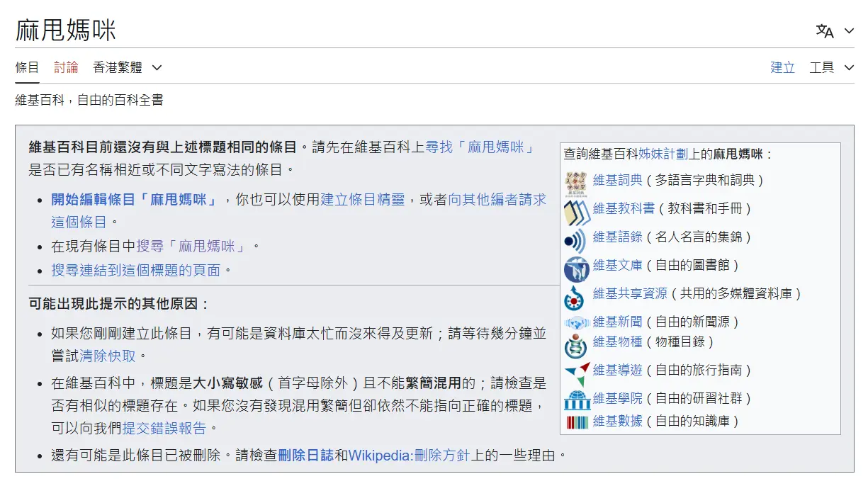
Task: Open the 尋找「麻甩媽咪」 link
Action: point(479,147)
